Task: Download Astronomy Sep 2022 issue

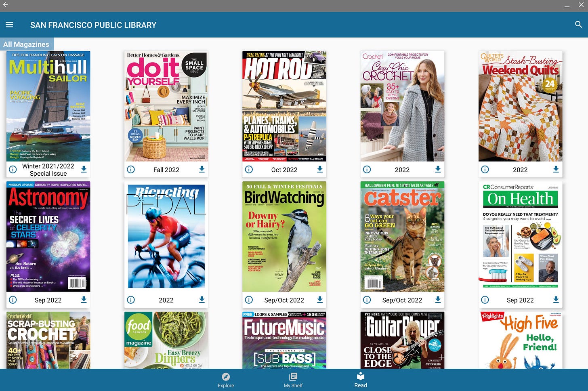Action: coord(84,300)
